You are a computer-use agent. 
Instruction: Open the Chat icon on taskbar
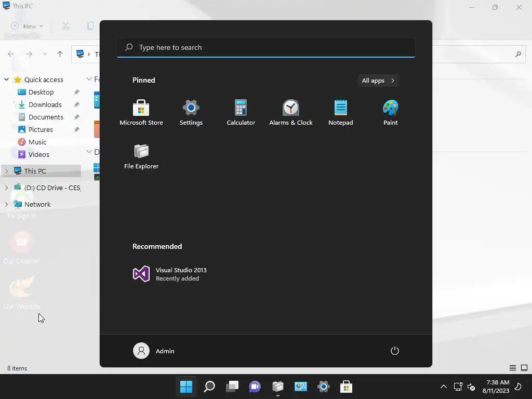click(x=255, y=387)
